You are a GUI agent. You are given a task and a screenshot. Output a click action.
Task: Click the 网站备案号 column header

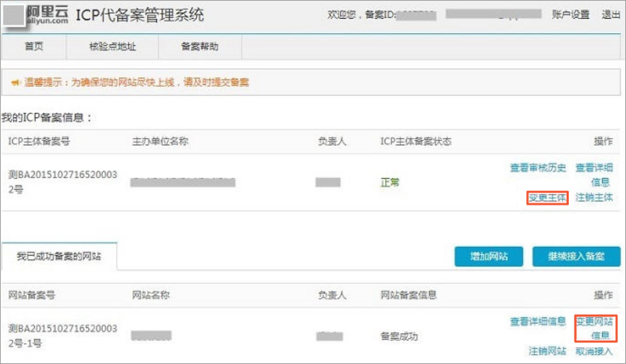tap(32, 295)
